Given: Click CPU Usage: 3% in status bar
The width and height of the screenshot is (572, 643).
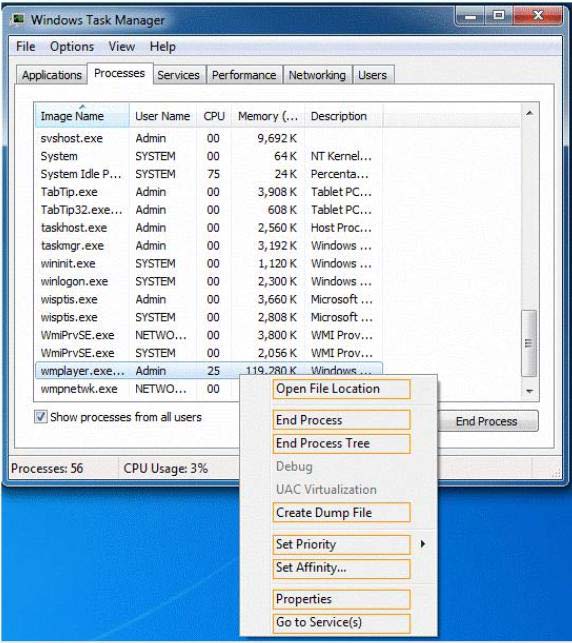Looking at the screenshot, I should pos(166,468).
